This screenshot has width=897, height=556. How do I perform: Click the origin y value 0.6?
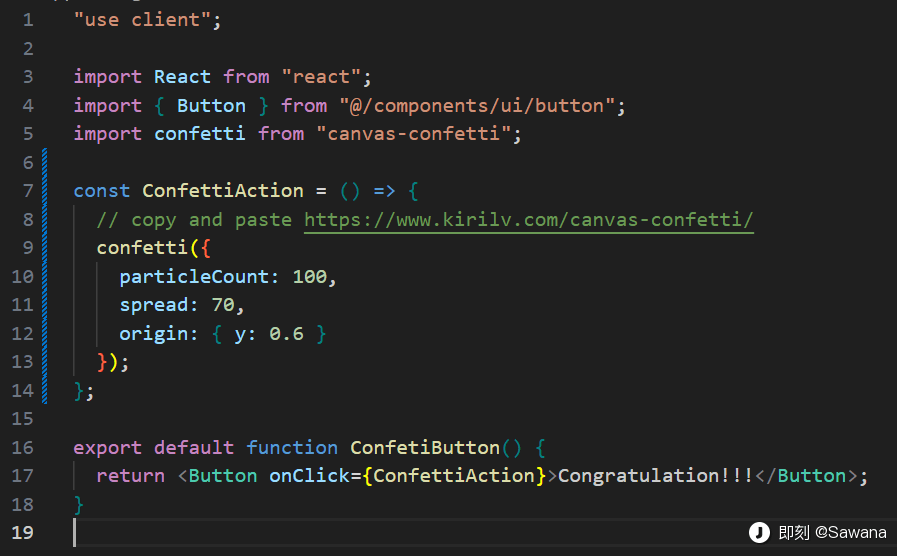(286, 333)
